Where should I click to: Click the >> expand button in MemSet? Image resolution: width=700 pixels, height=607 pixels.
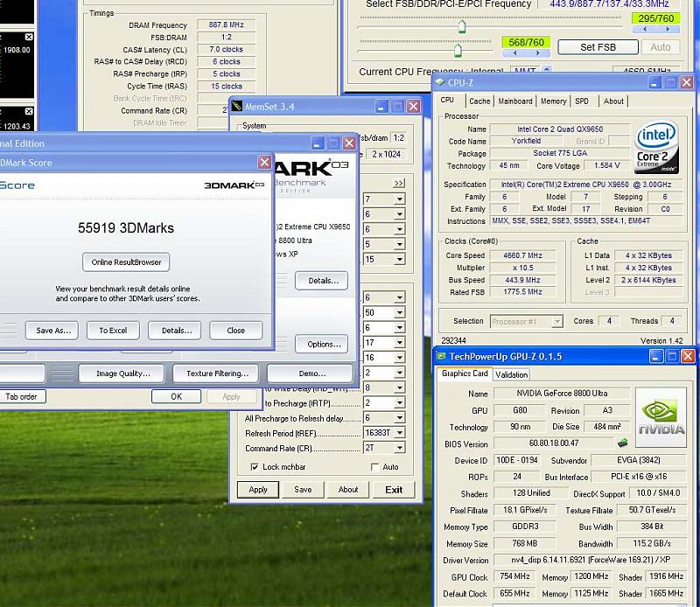[x=399, y=184]
